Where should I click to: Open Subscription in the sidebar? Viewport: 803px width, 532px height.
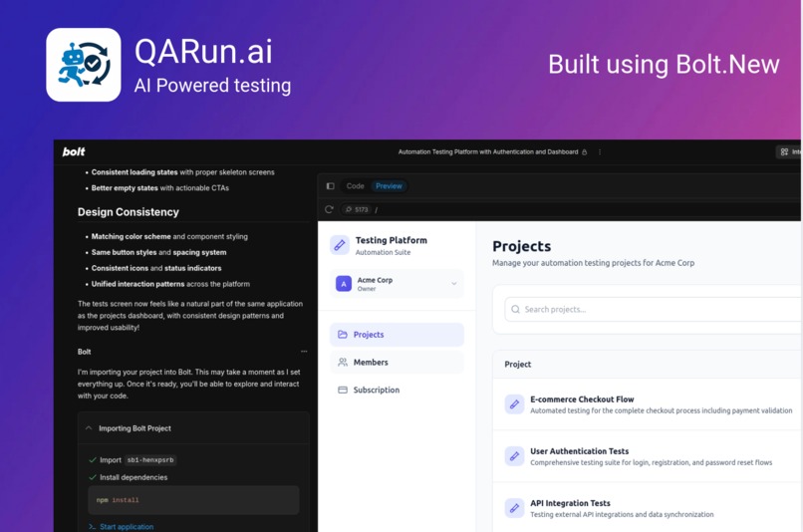(397, 390)
